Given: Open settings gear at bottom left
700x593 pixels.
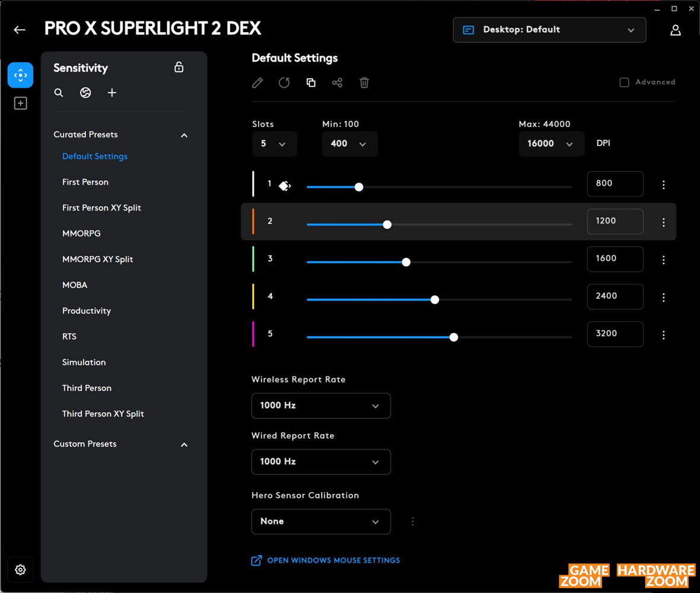Looking at the screenshot, I should [21, 570].
